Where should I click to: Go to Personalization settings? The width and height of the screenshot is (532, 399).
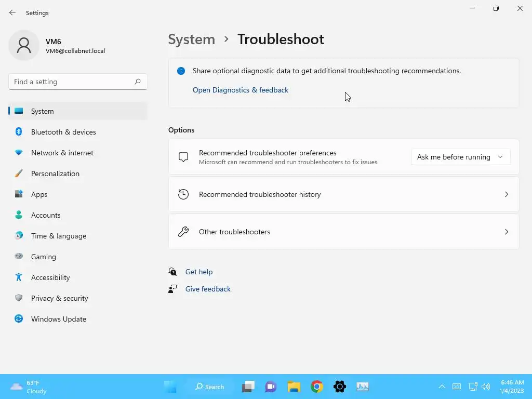tap(78, 174)
